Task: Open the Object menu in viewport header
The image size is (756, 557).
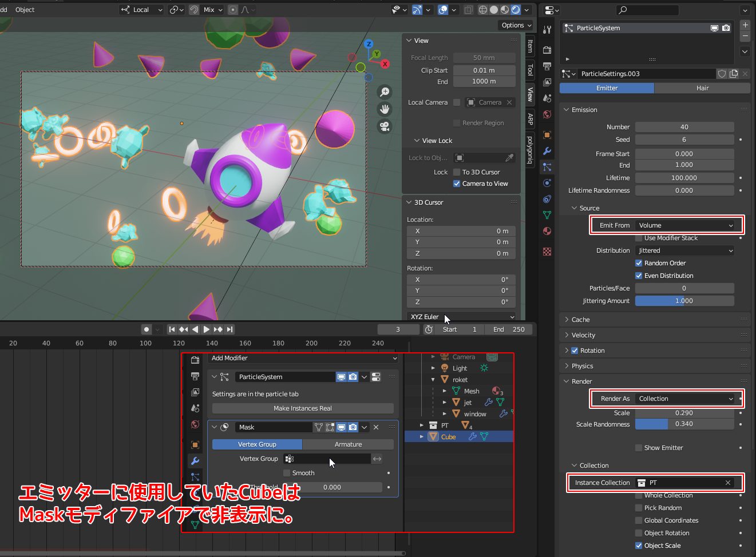Action: 25,10
